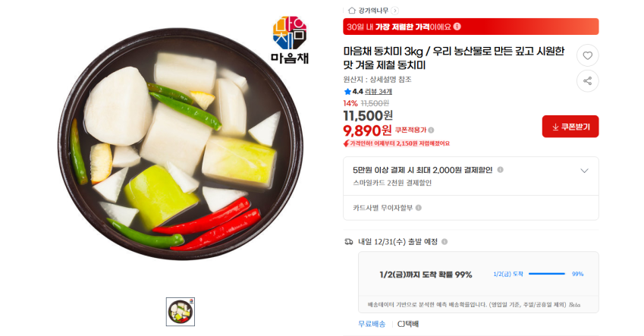The width and height of the screenshot is (644, 336).
Task: Expand the 결제할인 details chevron
Action: [x=584, y=171]
